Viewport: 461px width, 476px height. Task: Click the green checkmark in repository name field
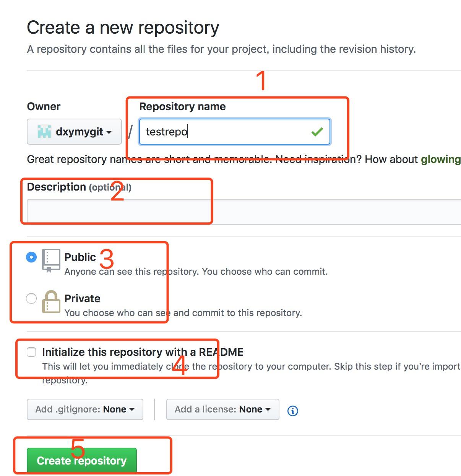(x=317, y=132)
